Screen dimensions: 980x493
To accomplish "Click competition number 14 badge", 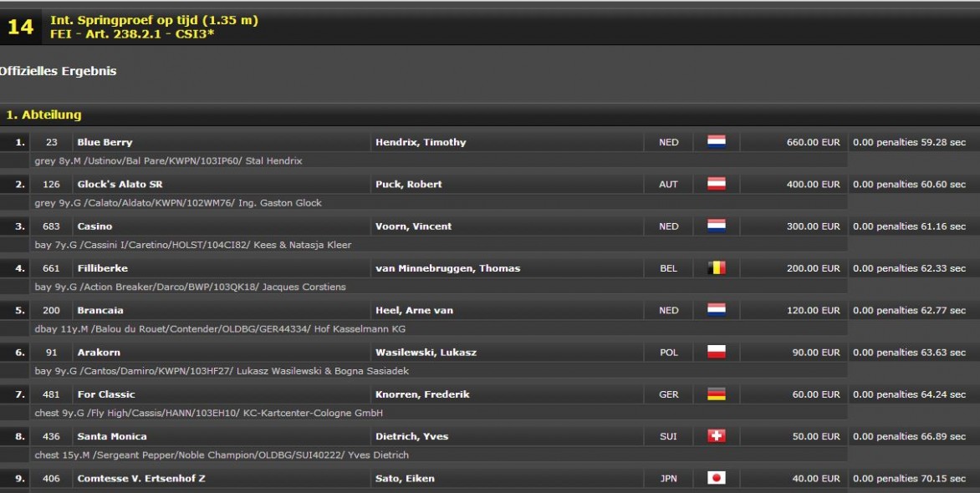I will (x=20, y=27).
